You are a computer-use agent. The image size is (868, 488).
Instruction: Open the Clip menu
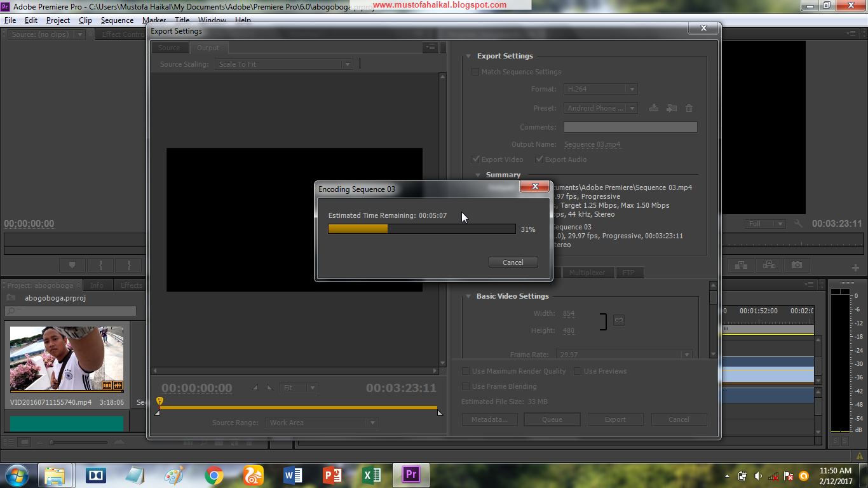click(x=85, y=20)
